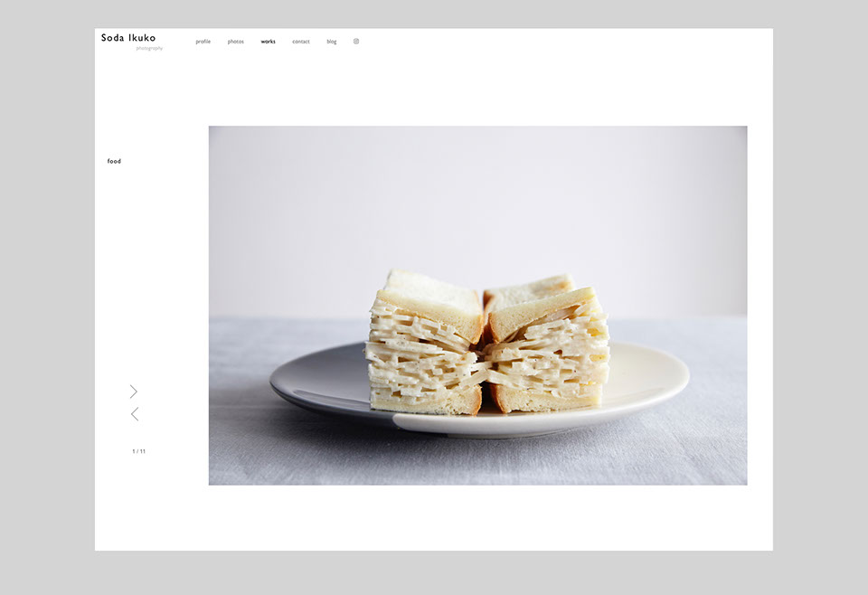Viewport: 868px width, 595px height.
Task: Open the photos section
Action: tap(235, 42)
